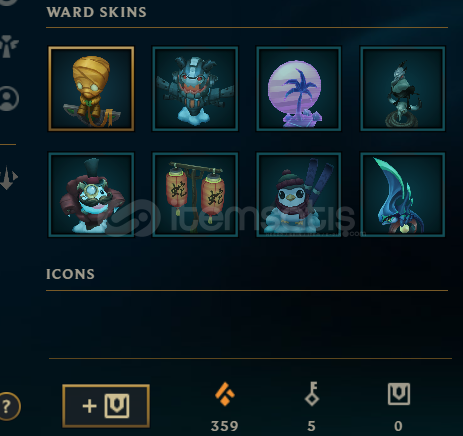Open the profile silhouette sidebar category
This screenshot has height=436, width=463.
click(x=9, y=98)
